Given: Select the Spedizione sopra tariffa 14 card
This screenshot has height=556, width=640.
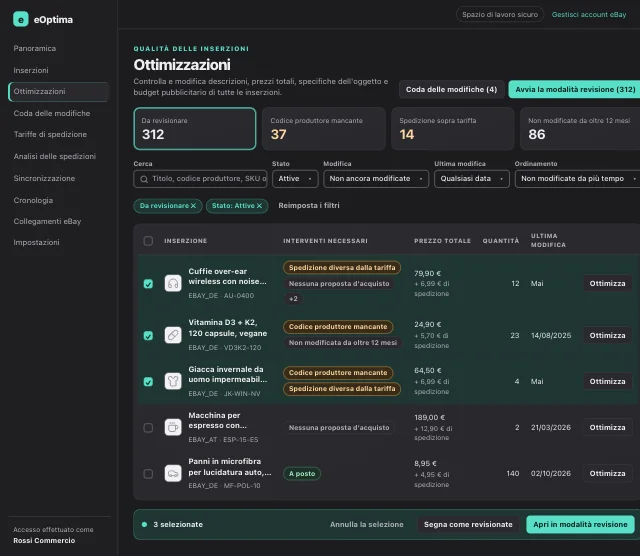Looking at the screenshot, I should 453,129.
